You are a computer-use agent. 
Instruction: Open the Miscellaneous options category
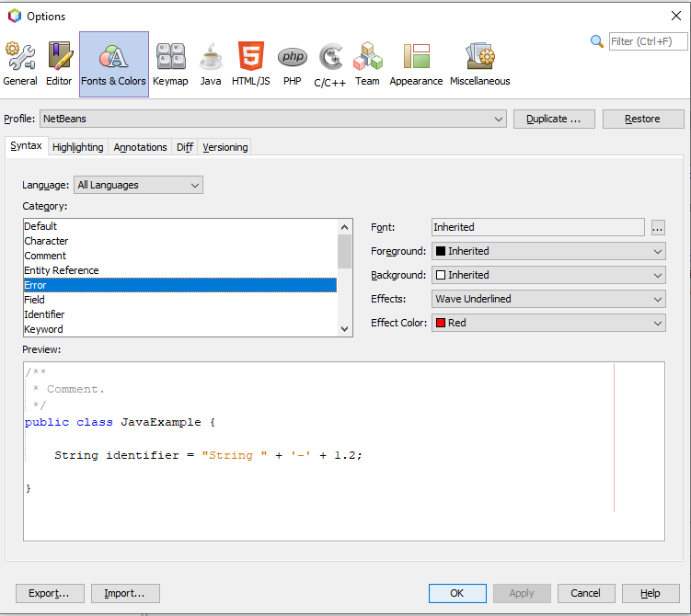(x=479, y=63)
